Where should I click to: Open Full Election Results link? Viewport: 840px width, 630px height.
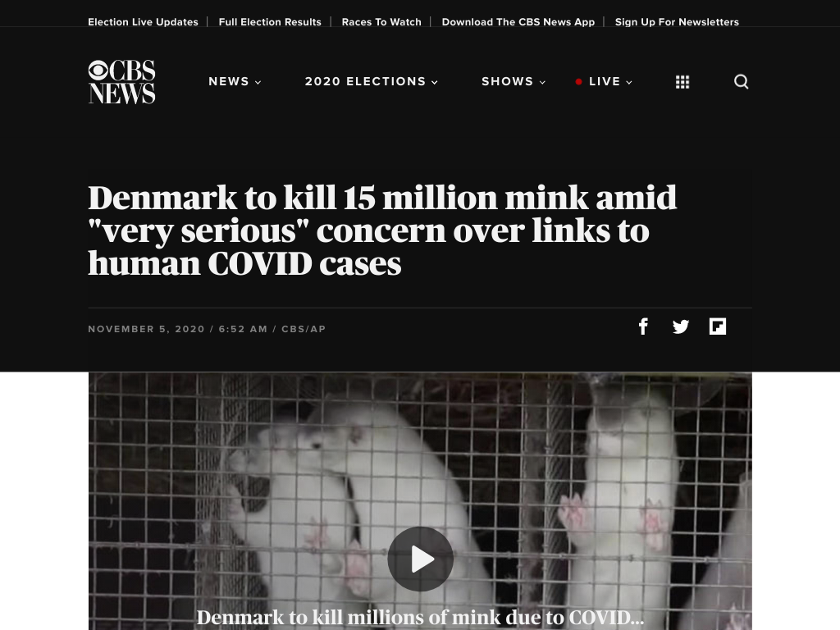pos(270,22)
